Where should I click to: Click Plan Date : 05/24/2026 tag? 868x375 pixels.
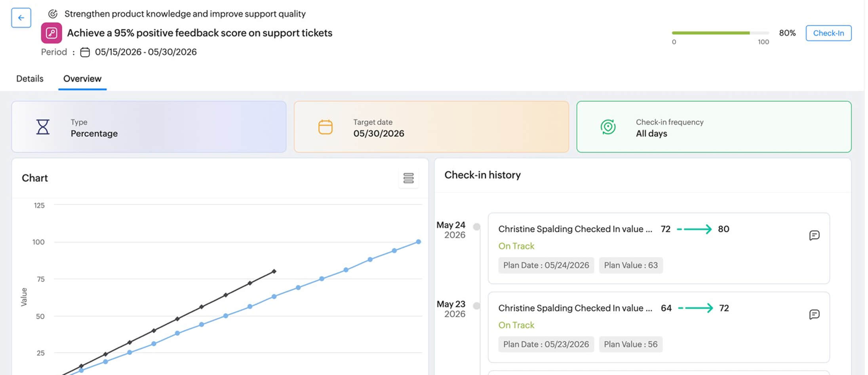(546, 265)
